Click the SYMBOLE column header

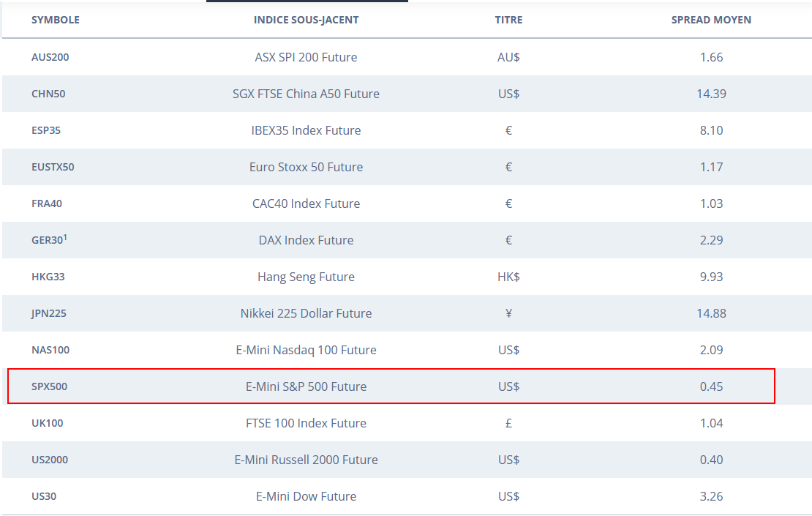tap(55, 20)
